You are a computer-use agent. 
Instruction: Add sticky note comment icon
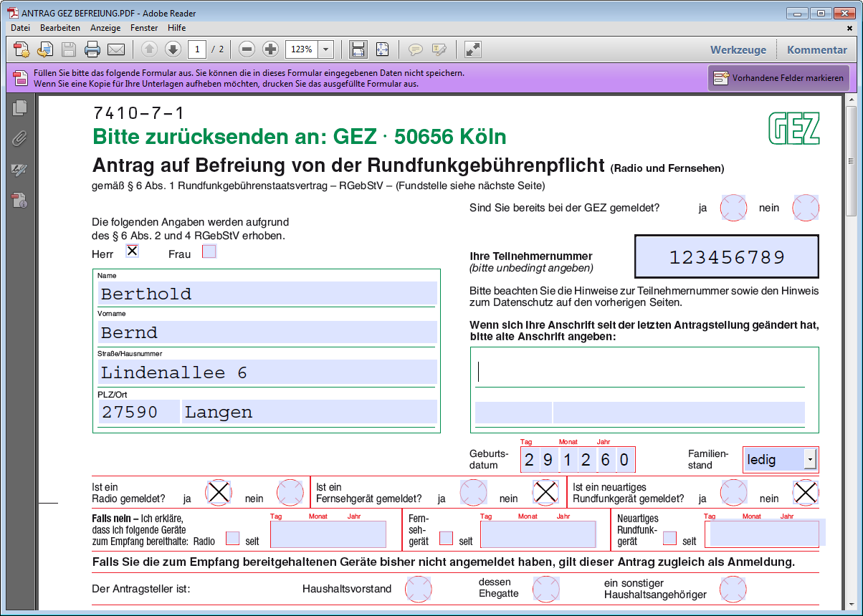tap(415, 49)
